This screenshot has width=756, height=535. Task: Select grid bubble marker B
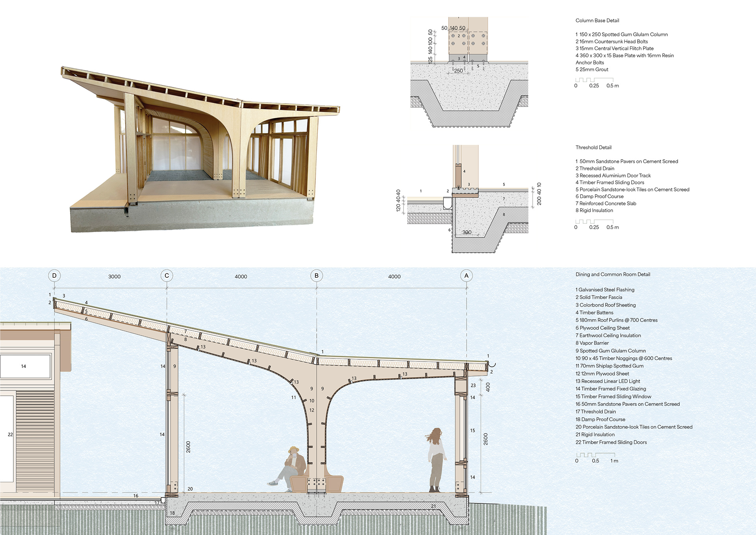(317, 276)
